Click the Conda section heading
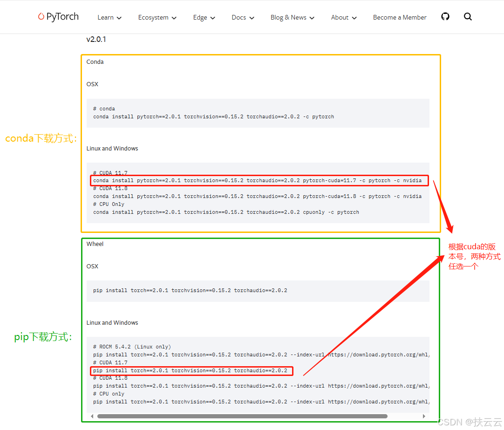Image resolution: width=504 pixels, height=430 pixels. (95, 61)
